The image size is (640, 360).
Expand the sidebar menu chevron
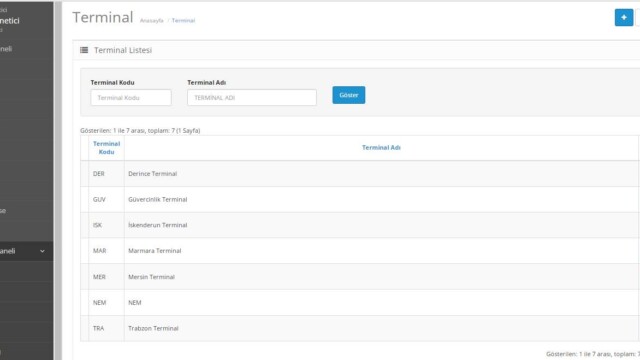coord(42,251)
